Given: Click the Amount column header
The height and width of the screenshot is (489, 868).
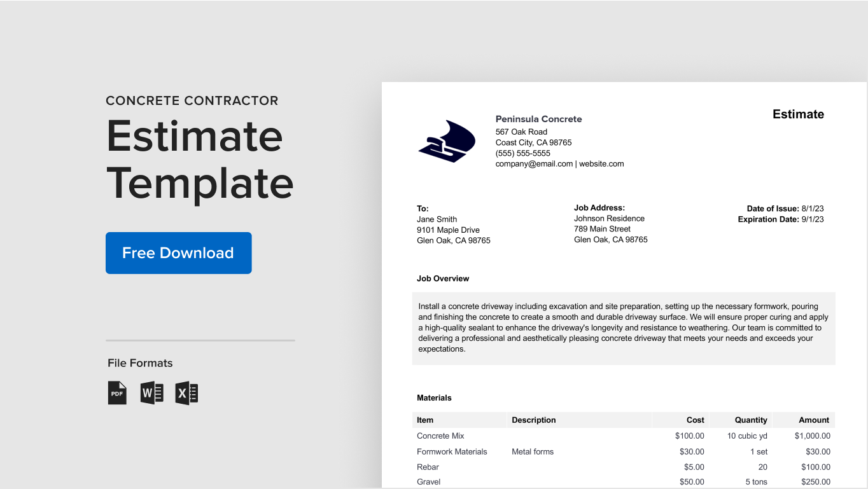Looking at the screenshot, I should tap(814, 420).
